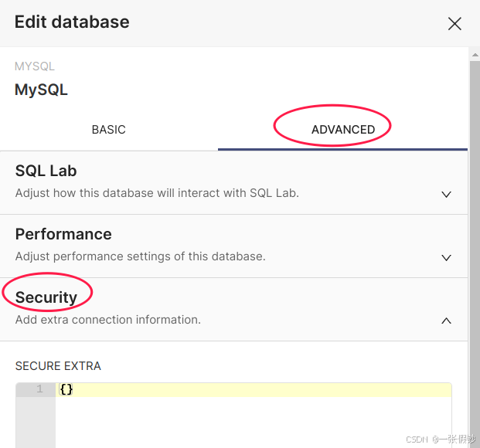480x448 pixels.
Task: Click the SQL Lab description text
Action: click(x=157, y=193)
